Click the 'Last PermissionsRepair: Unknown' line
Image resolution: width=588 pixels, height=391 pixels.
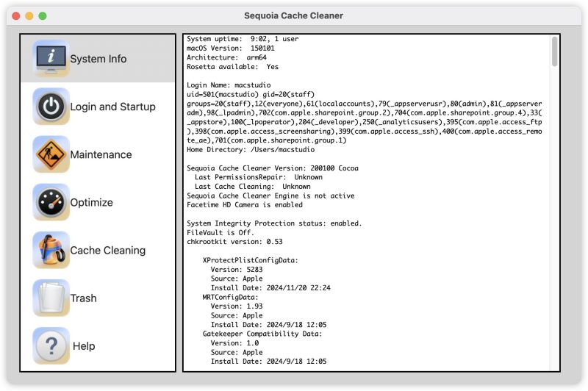tap(259, 177)
